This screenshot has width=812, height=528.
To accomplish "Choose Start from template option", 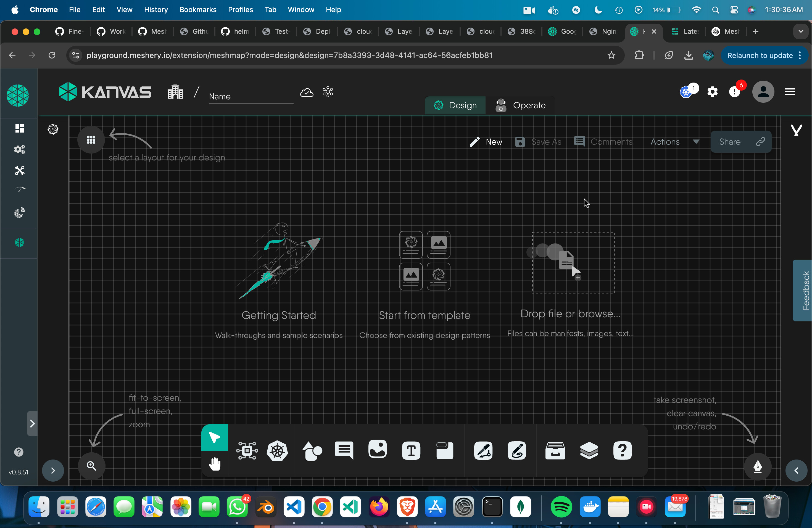I will pyautogui.click(x=425, y=285).
